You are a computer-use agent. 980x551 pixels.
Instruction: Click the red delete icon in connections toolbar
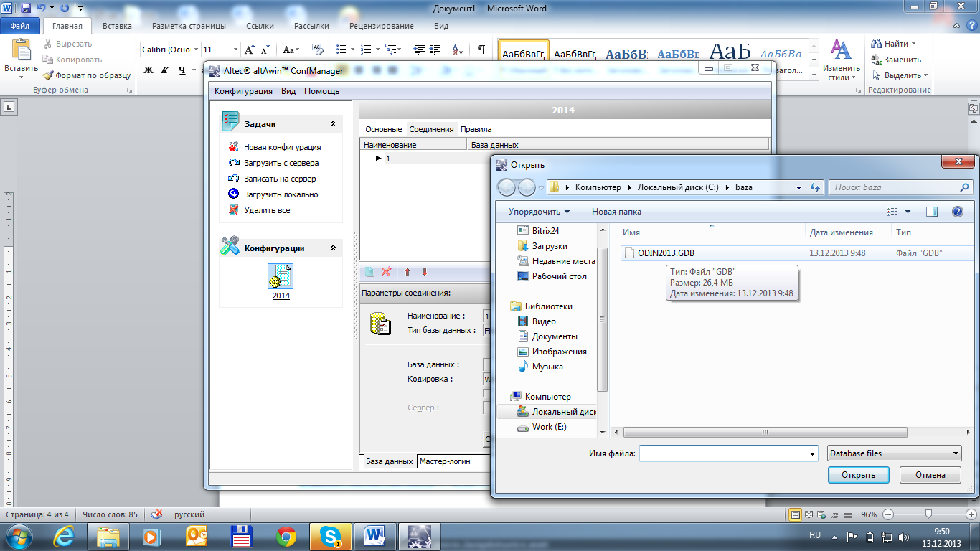point(386,272)
